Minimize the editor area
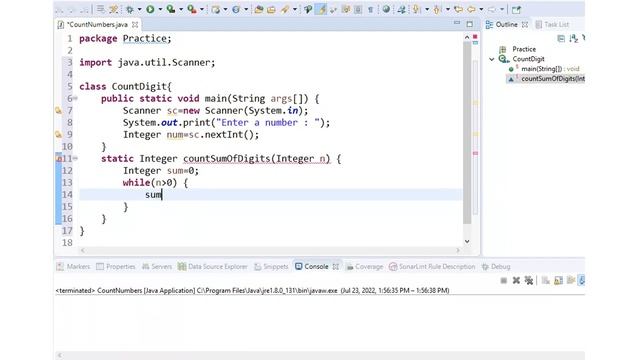This screenshot has height=360, width=640. tap(457, 23)
